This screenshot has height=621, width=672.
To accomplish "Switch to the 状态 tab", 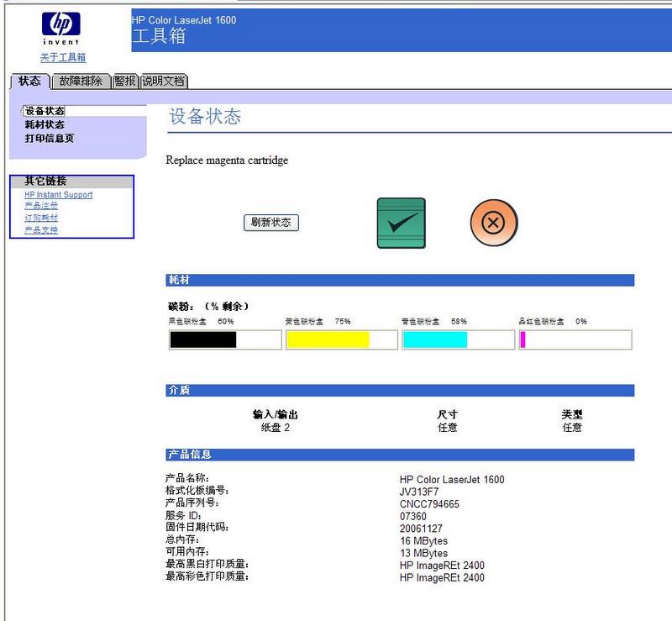I will coord(29,81).
